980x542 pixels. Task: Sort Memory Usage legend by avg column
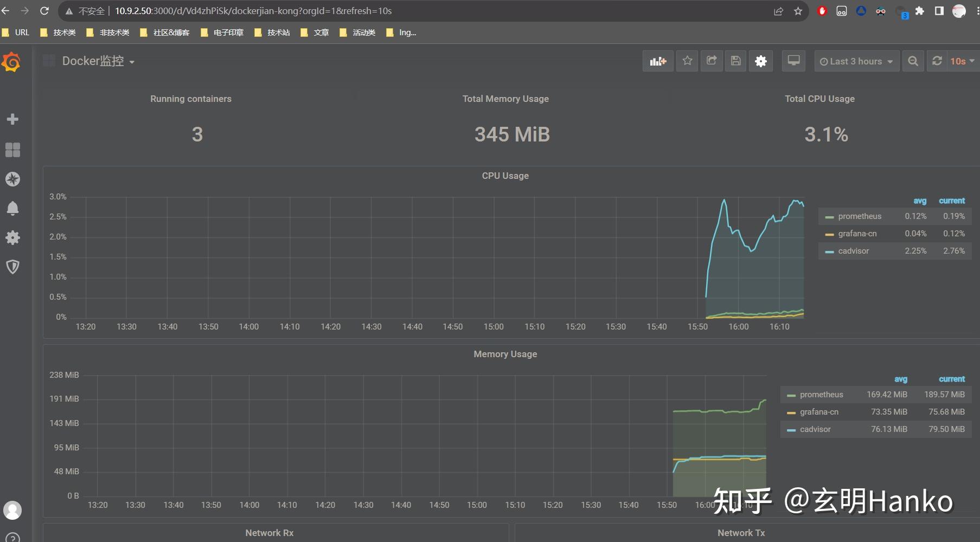pos(901,379)
